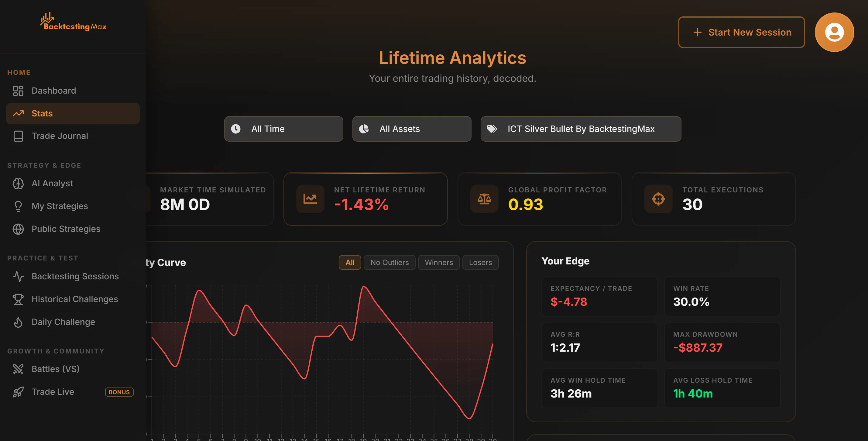Click the Trade Live rocket icon
The height and width of the screenshot is (441, 868).
click(18, 392)
